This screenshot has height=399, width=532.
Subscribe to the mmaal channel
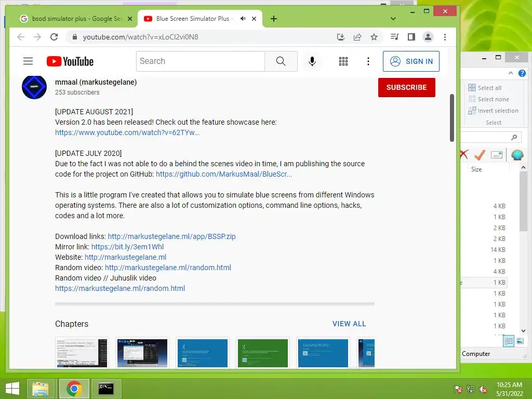pos(406,87)
